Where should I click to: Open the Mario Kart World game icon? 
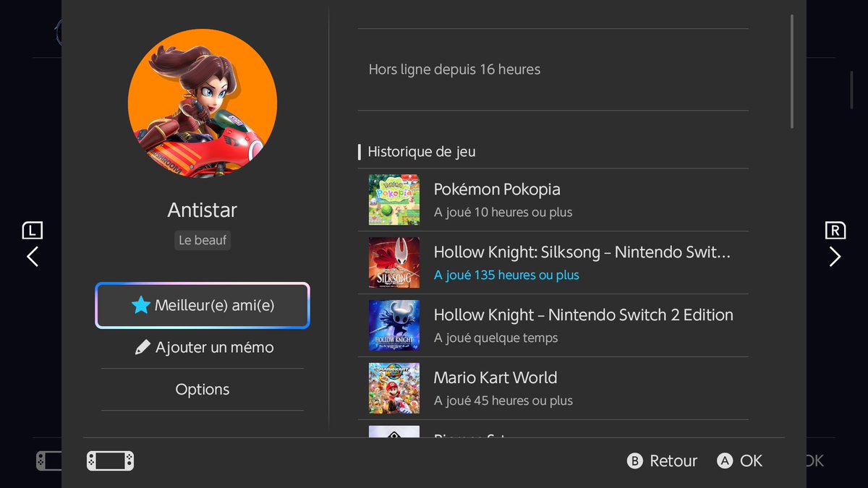tap(394, 388)
